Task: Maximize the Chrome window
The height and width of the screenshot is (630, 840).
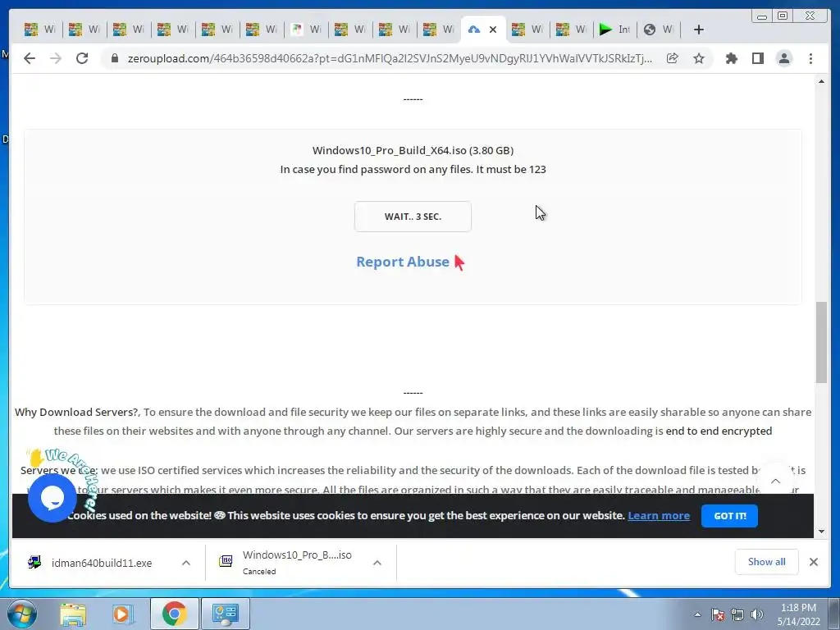Action: (783, 16)
